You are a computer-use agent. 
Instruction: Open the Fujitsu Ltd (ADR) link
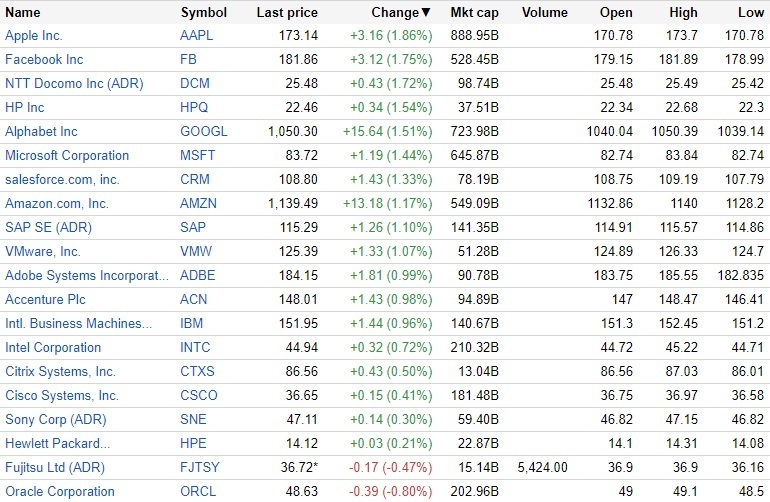tap(54, 467)
